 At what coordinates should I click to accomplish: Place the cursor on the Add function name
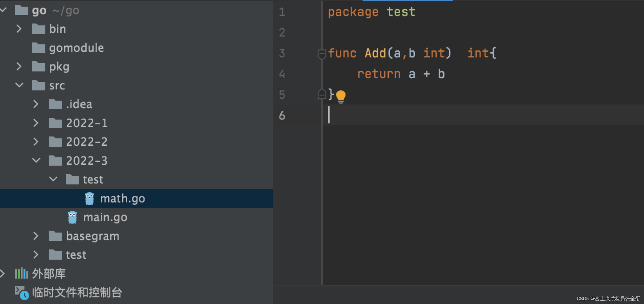point(375,53)
